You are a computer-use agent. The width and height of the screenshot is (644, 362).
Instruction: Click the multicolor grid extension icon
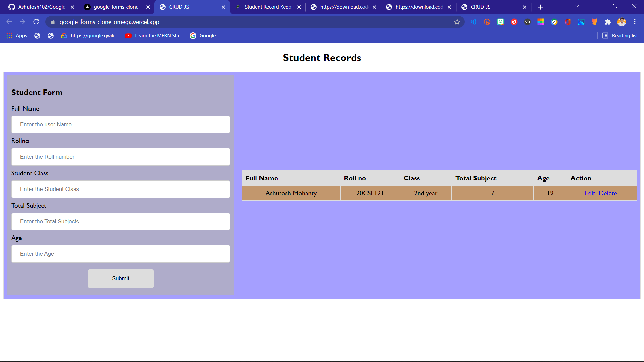point(541,22)
